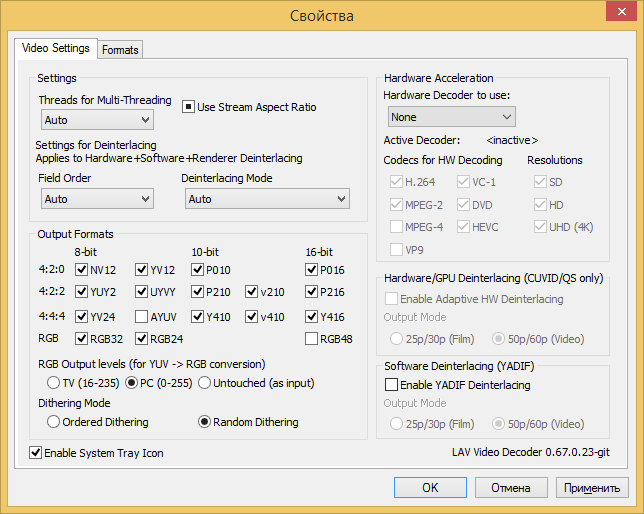The image size is (644, 514).
Task: Switch to the Formats tab
Action: 120,50
